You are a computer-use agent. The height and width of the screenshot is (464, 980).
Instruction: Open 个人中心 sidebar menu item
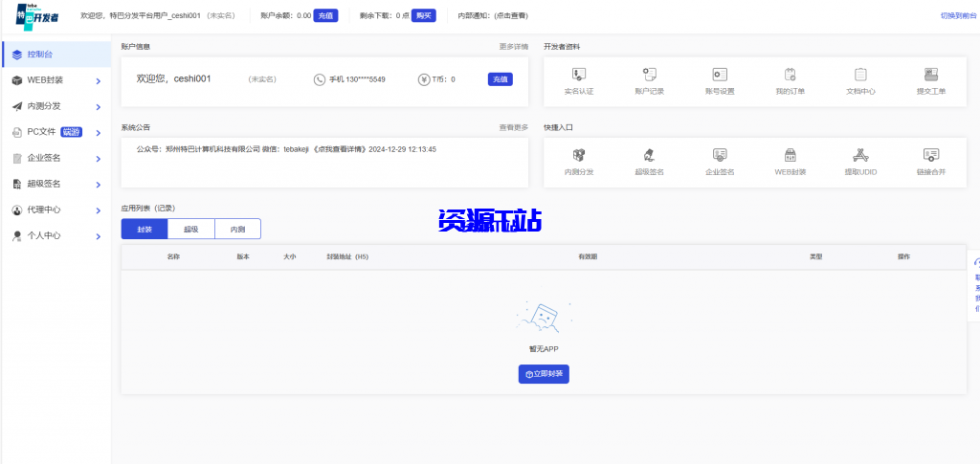[56, 236]
